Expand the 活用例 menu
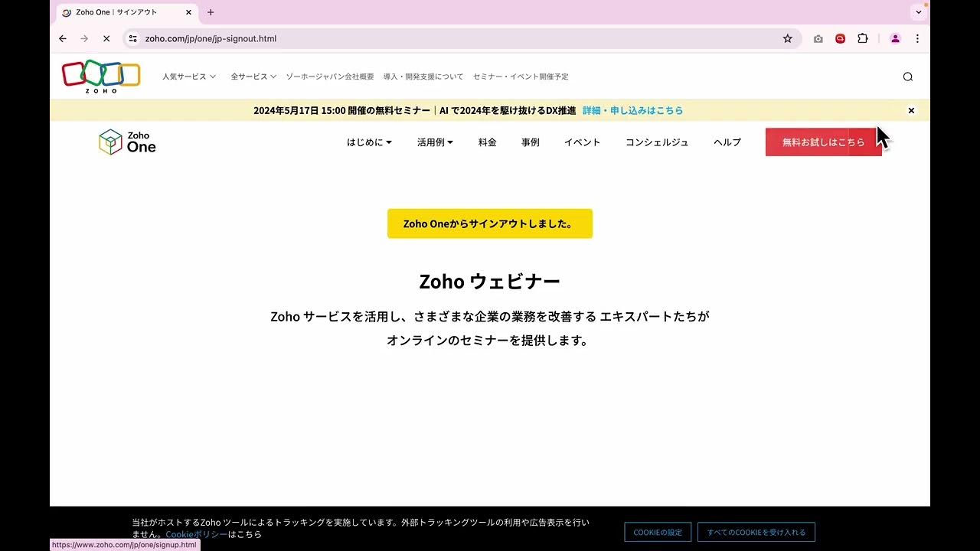The image size is (980, 551). (x=435, y=142)
